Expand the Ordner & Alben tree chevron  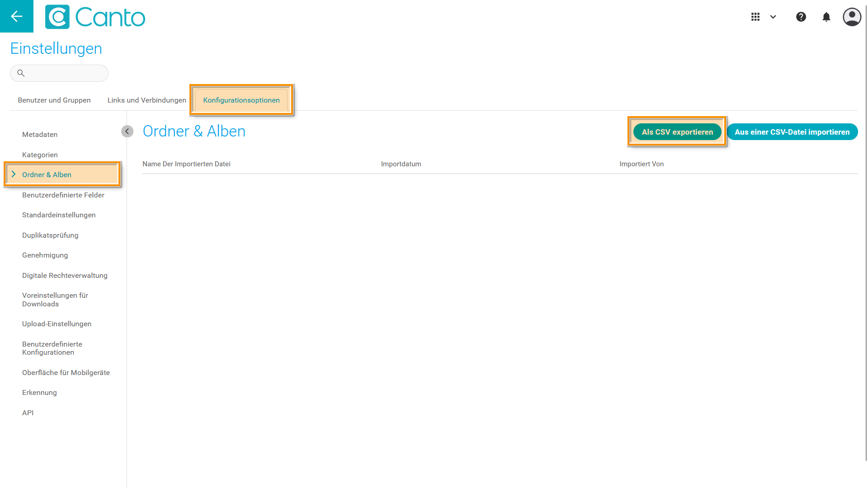click(14, 174)
